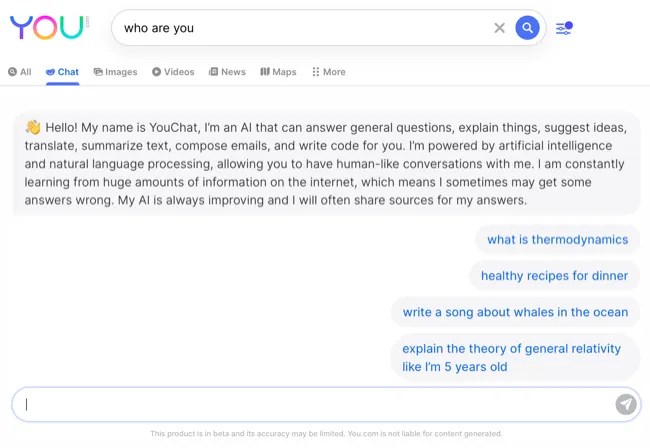Switch to the All tab
650x448 pixels.
coord(20,72)
